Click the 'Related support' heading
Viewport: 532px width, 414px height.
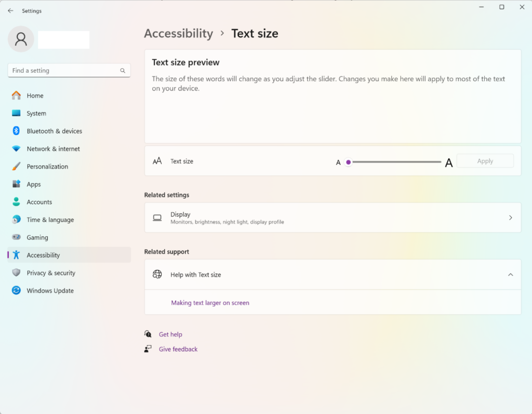(x=167, y=252)
